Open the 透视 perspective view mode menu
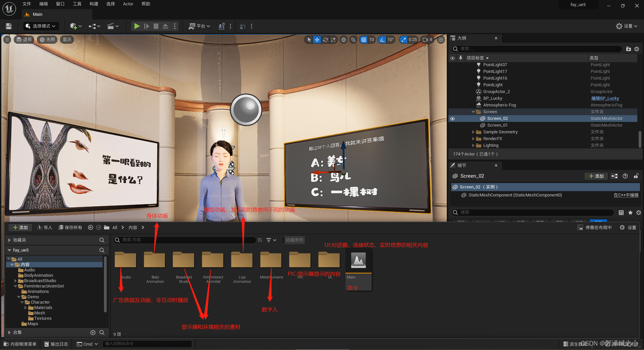This screenshot has width=644, height=350. tap(24, 40)
